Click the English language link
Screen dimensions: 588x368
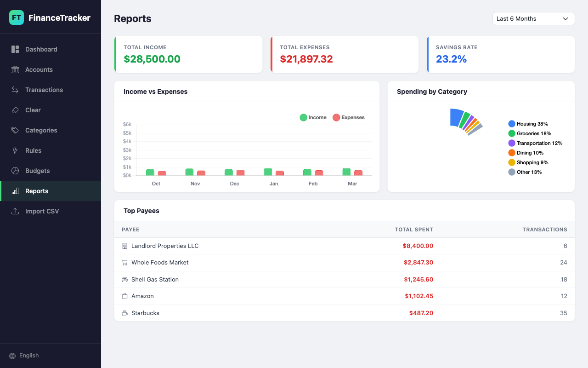29,355
